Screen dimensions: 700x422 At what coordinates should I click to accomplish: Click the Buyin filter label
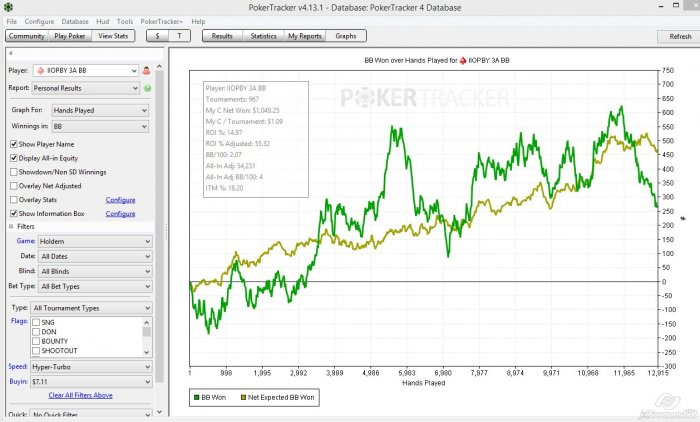[x=18, y=381]
